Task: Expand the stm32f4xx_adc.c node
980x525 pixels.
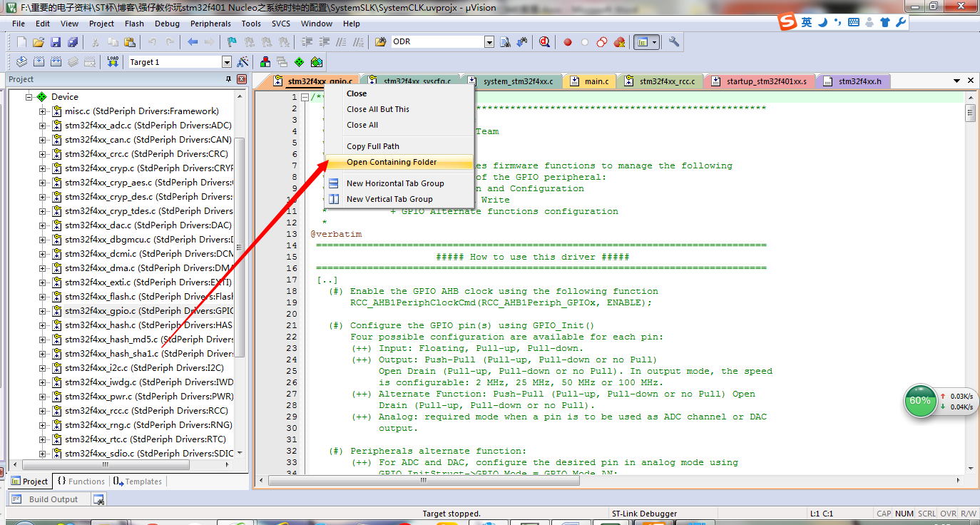Action: point(43,126)
